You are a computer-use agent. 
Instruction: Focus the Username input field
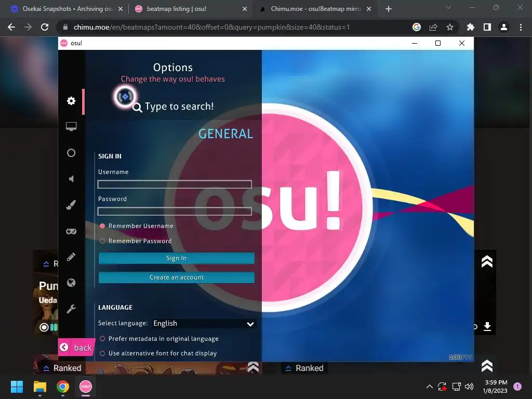[175, 184]
